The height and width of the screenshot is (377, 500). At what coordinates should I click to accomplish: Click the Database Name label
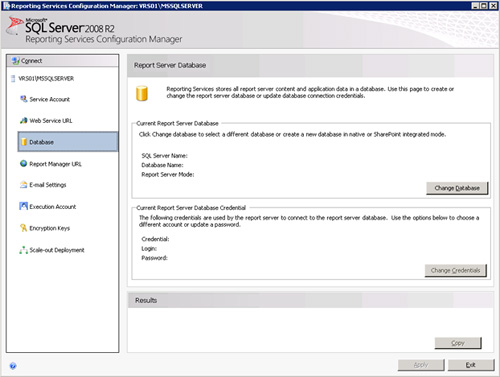click(162, 165)
